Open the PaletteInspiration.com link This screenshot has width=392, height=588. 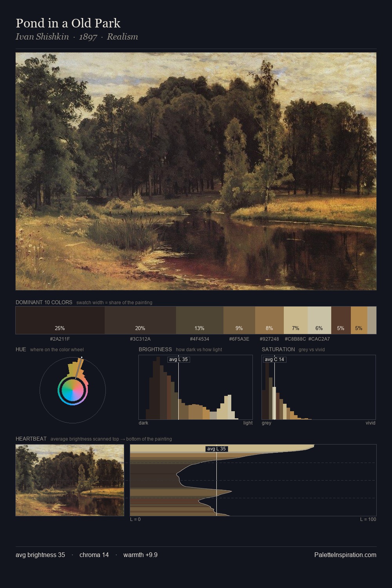(345, 555)
